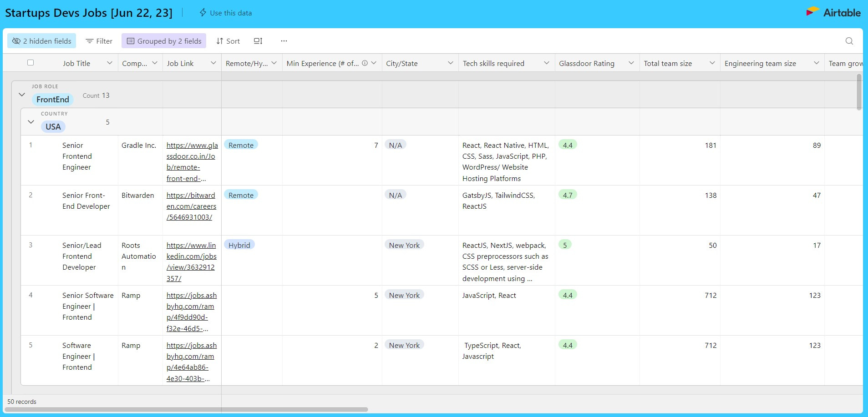Open Company column dropdown arrow
The image size is (868, 417).
(x=155, y=63)
